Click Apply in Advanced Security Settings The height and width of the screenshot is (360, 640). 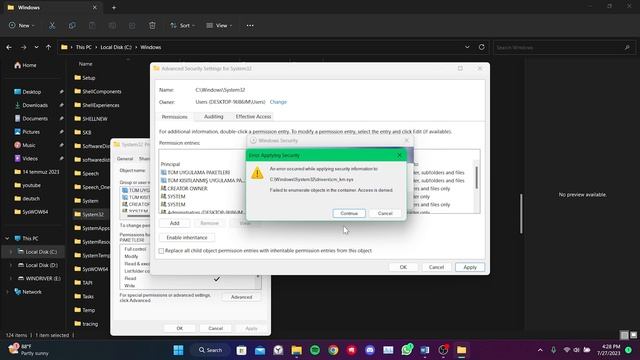coord(470,267)
